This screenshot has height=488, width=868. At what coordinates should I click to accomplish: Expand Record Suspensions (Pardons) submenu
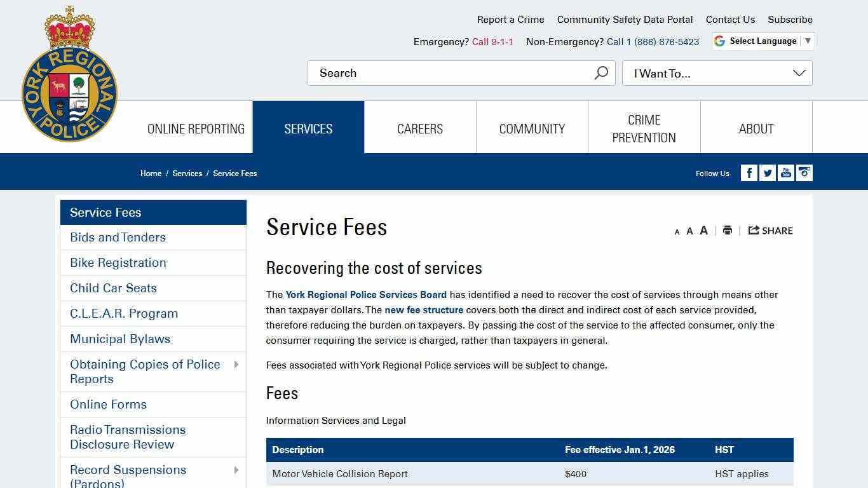click(x=236, y=470)
